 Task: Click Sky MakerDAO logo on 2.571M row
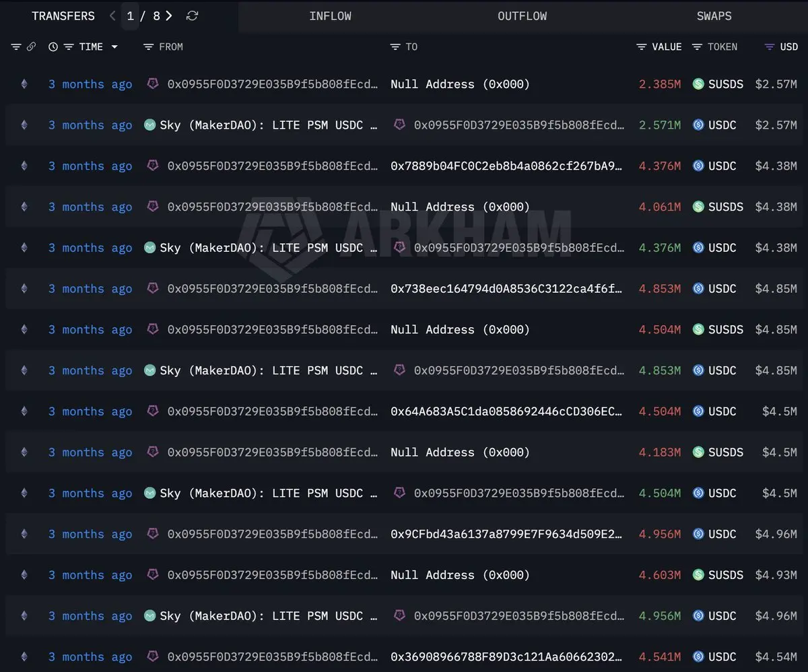click(149, 125)
